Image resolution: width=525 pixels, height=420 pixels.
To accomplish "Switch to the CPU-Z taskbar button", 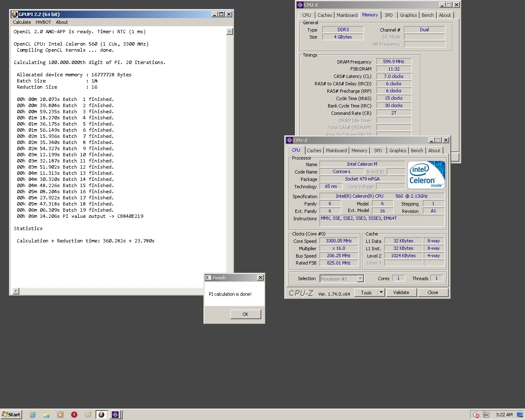I will click(115, 415).
